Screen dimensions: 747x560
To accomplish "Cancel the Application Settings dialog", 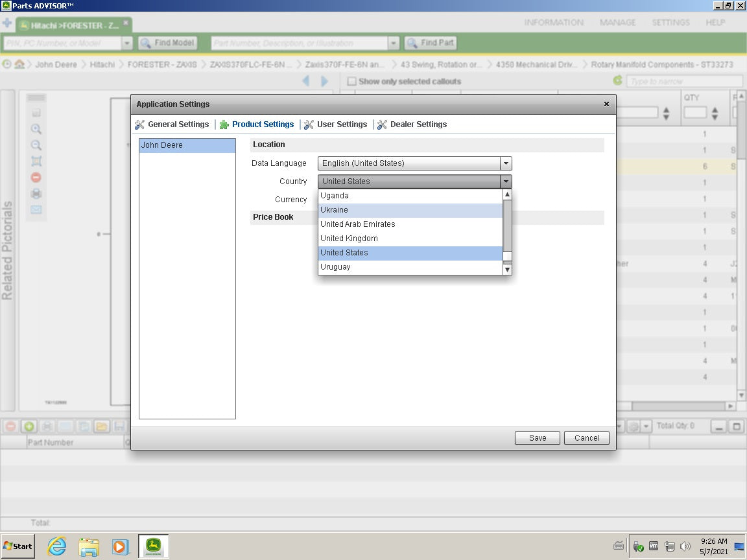I will (x=586, y=437).
